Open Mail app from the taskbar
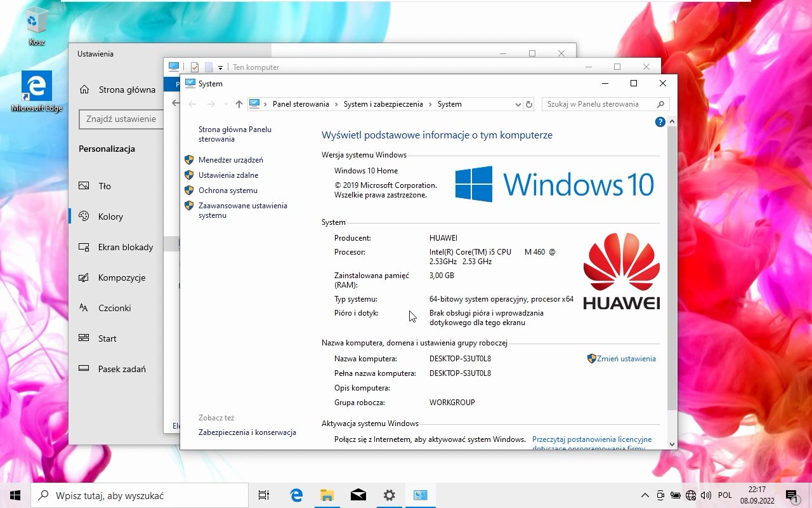 pyautogui.click(x=358, y=495)
